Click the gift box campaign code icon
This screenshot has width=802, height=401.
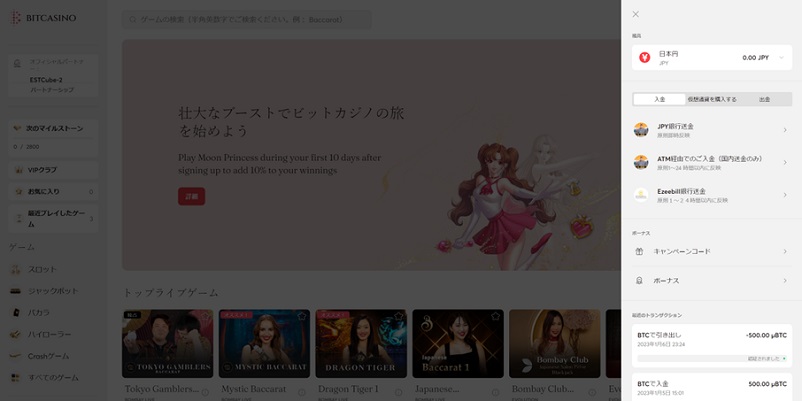pos(639,252)
